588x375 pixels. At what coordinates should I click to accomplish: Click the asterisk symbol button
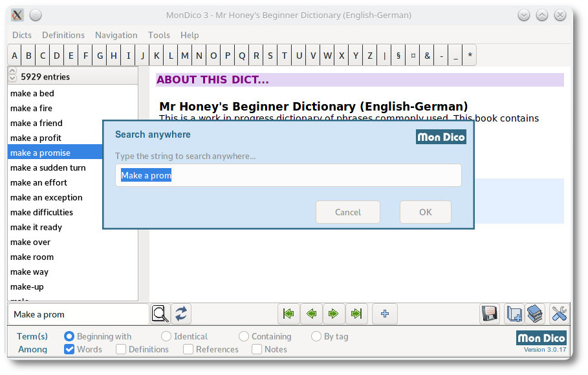coord(470,56)
